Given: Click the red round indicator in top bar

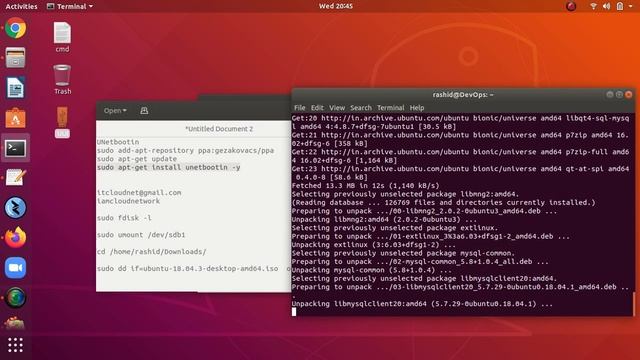Looking at the screenshot, I should click(x=571, y=6).
